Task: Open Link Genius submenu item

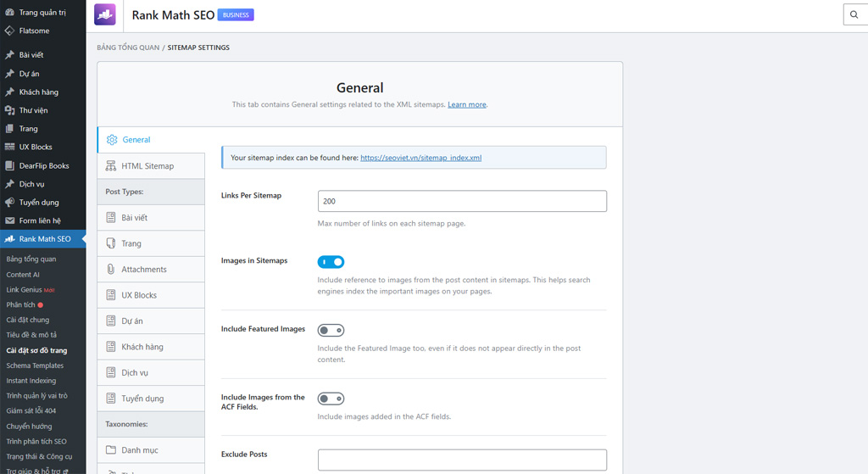Action: (31, 290)
